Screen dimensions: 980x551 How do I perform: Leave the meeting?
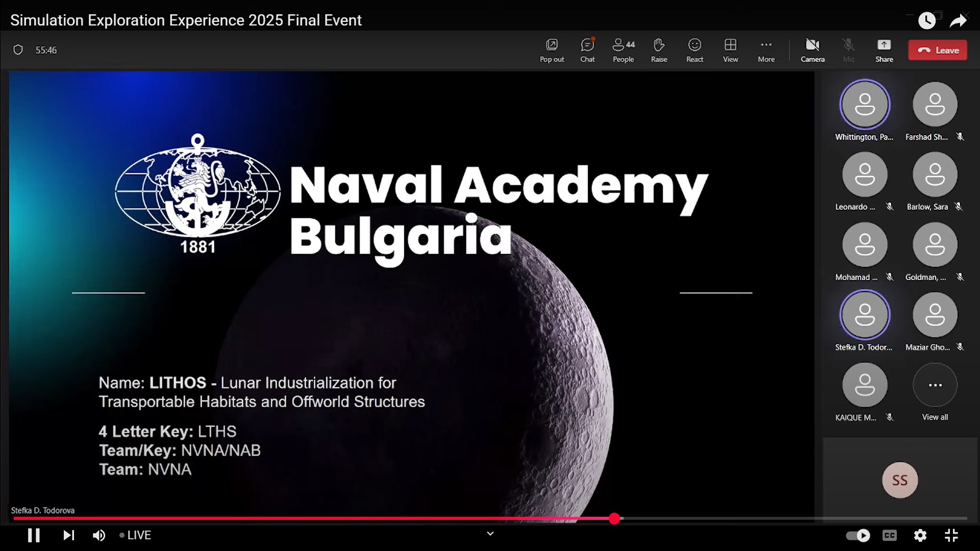point(938,50)
